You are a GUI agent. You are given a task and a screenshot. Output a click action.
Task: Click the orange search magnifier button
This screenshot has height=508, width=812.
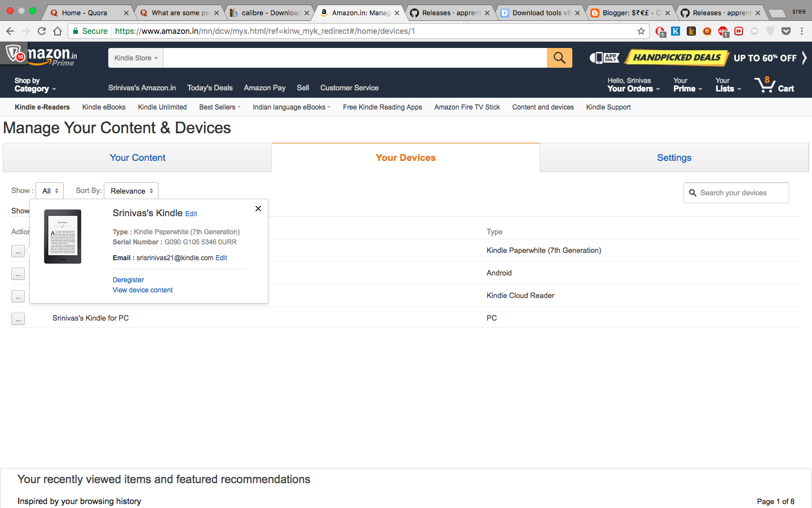[x=559, y=58]
